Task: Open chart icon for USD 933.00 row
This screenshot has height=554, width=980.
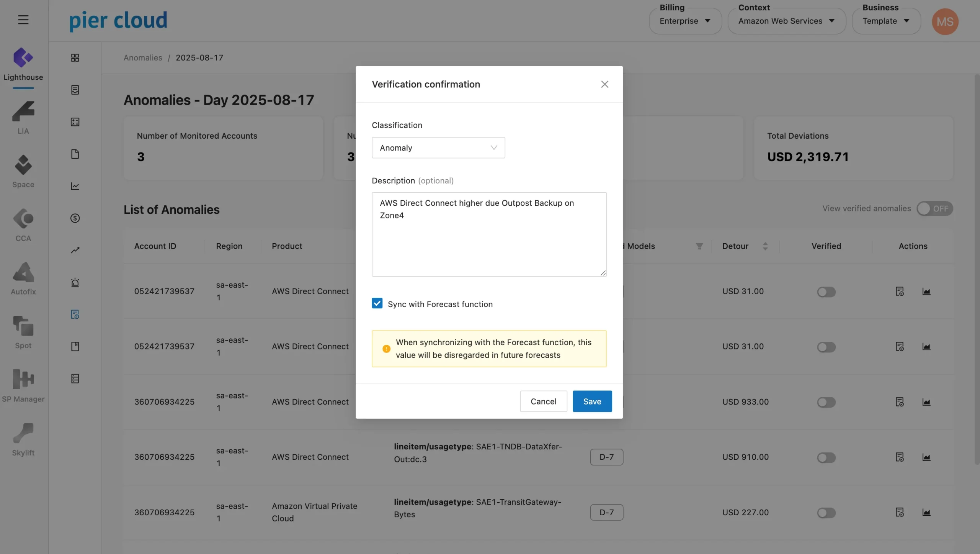Action: coord(926,402)
